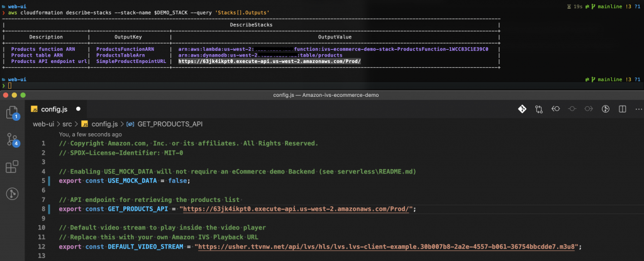Click the symbol icon before GET_PRODUCTS_API breadcrumb
This screenshot has height=261, width=644.
pos(130,124)
